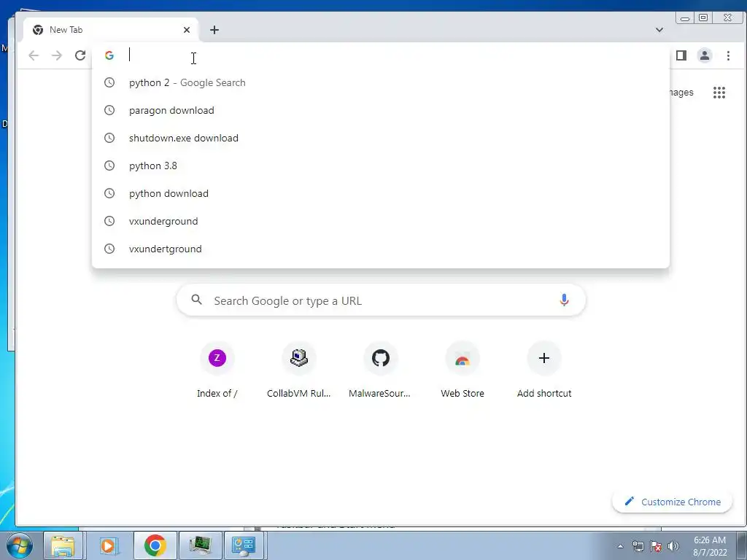Click the network tray icon
This screenshot has width=747, height=560.
click(x=638, y=546)
